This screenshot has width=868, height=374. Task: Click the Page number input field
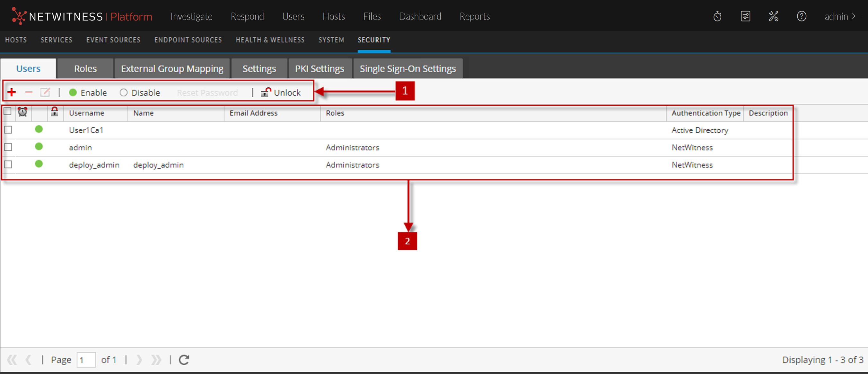(x=86, y=360)
